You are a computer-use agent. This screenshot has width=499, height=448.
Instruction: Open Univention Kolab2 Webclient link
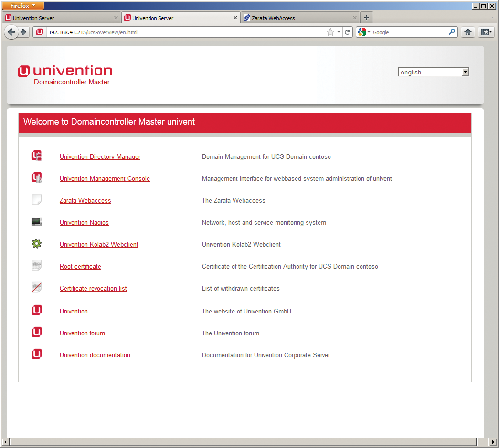click(99, 244)
